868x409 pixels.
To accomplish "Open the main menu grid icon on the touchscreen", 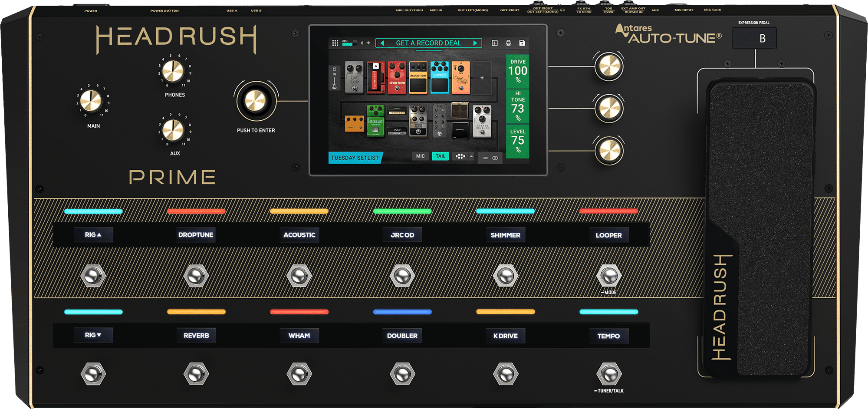I will click(x=335, y=43).
